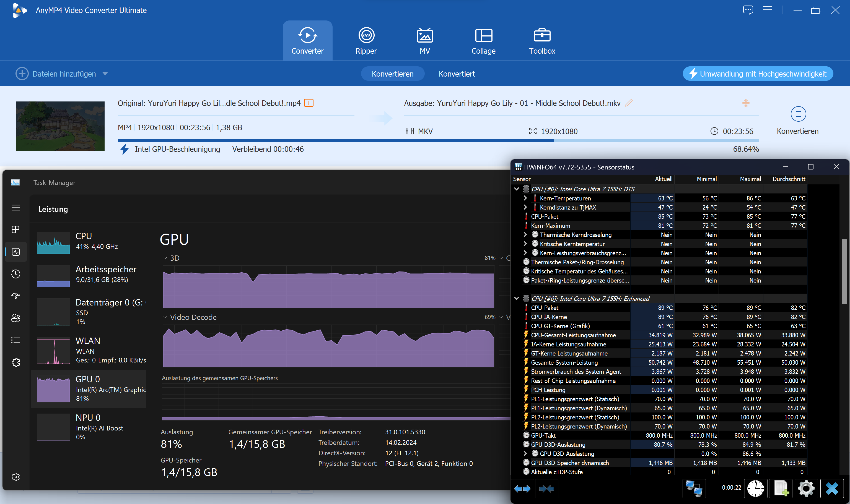Viewport: 850px width, 504px height.
Task: Open the Ripper module
Action: pyautogui.click(x=366, y=41)
